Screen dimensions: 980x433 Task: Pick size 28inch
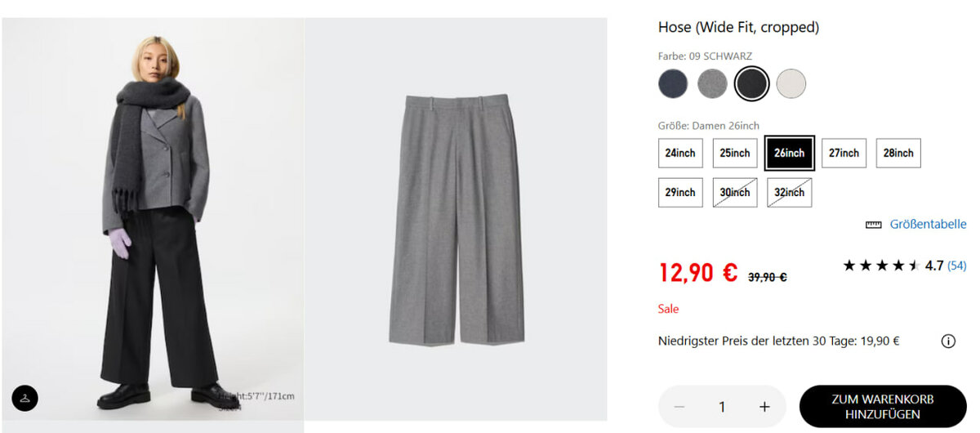(x=898, y=153)
